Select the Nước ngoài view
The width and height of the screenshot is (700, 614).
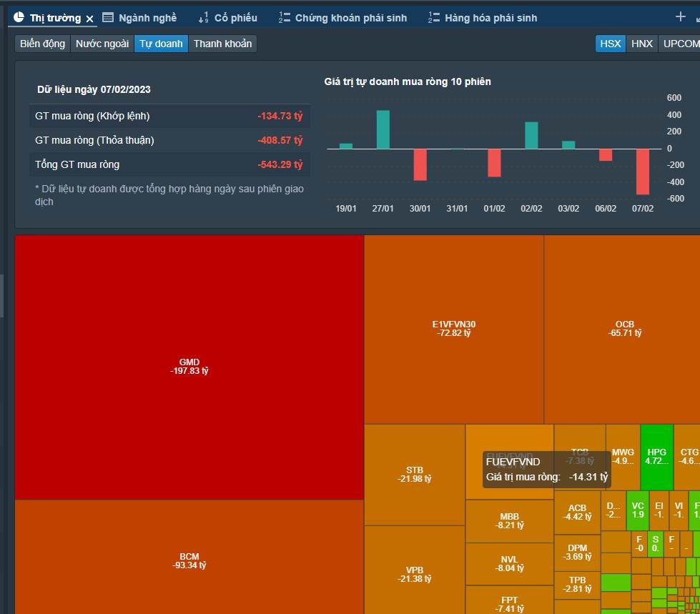(x=102, y=44)
